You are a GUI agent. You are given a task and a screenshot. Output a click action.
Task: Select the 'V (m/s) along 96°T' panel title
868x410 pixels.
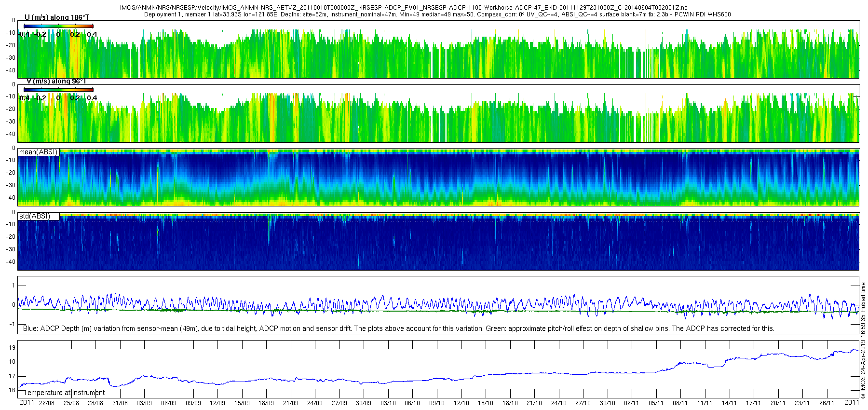56,81
